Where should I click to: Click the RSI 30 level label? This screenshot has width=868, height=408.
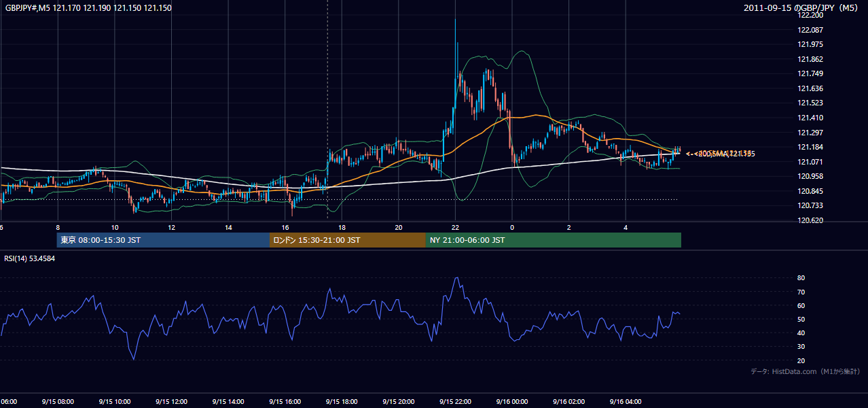point(801,347)
